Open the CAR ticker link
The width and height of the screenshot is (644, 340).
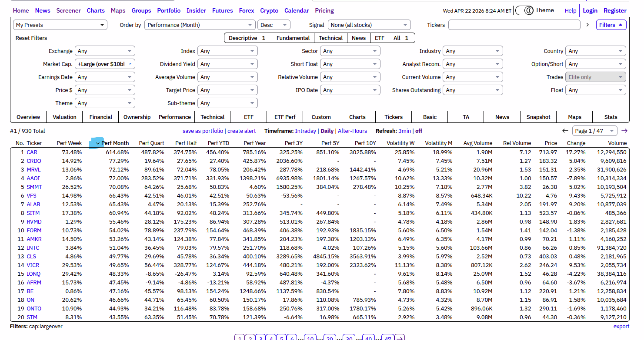click(x=32, y=152)
